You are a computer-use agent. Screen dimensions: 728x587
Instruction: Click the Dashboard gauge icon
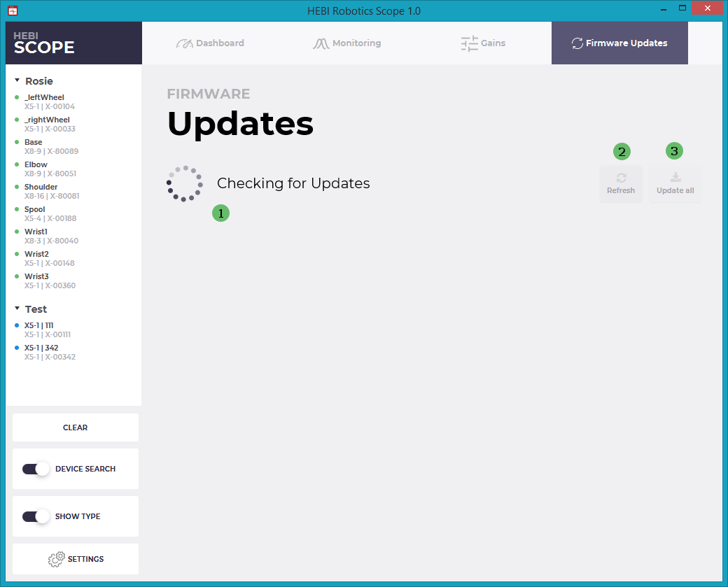[x=184, y=43]
